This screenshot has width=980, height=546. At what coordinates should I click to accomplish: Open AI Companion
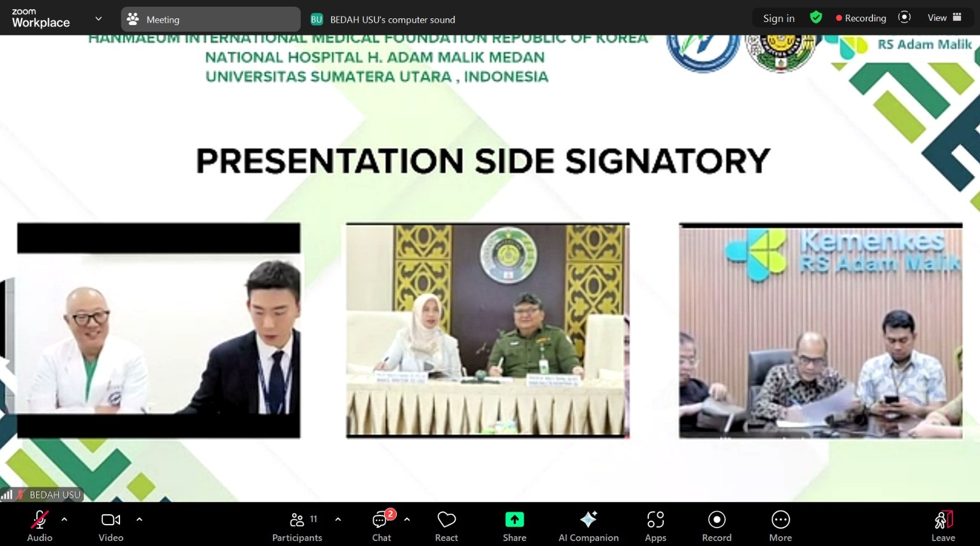(x=588, y=525)
